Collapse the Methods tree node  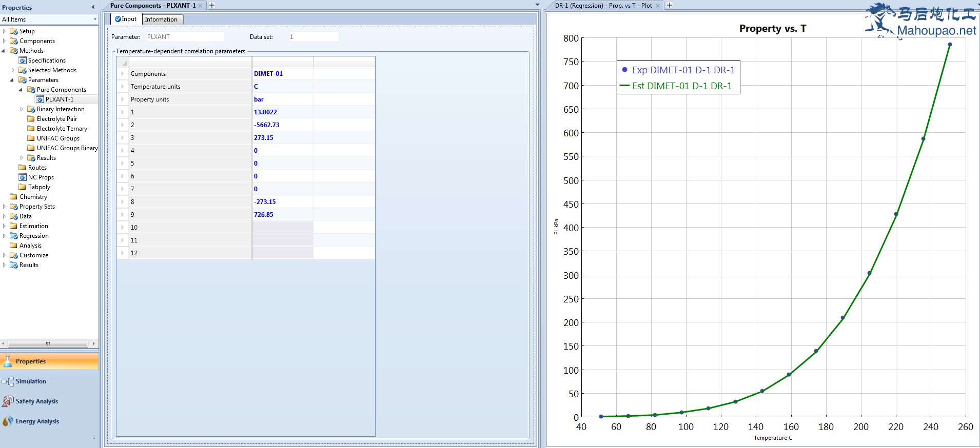pos(4,51)
